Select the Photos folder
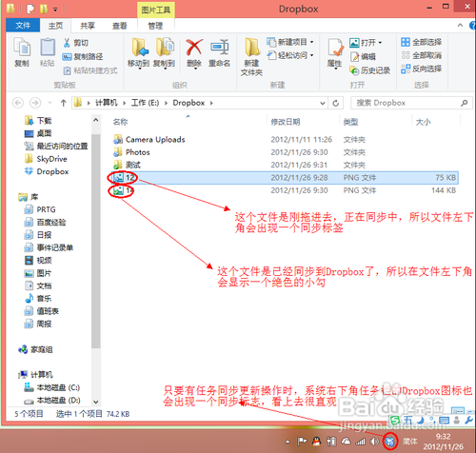 click(x=131, y=152)
